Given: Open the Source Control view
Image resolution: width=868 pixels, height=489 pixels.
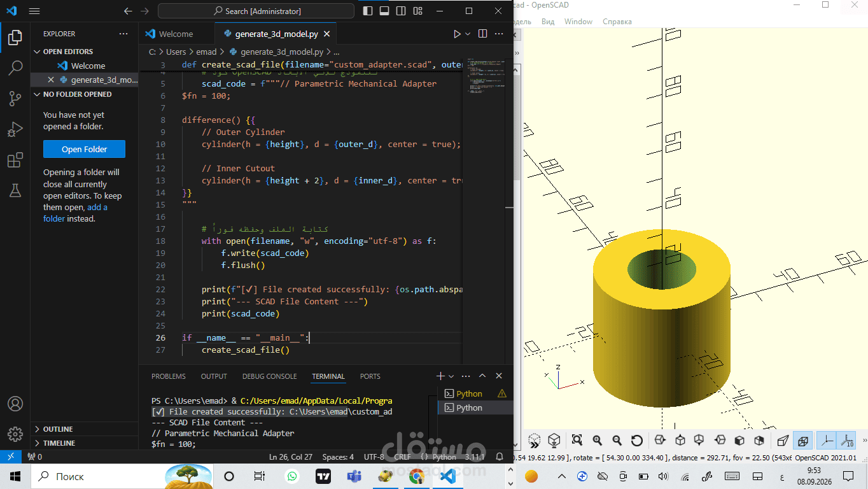Looking at the screenshot, I should (15, 98).
